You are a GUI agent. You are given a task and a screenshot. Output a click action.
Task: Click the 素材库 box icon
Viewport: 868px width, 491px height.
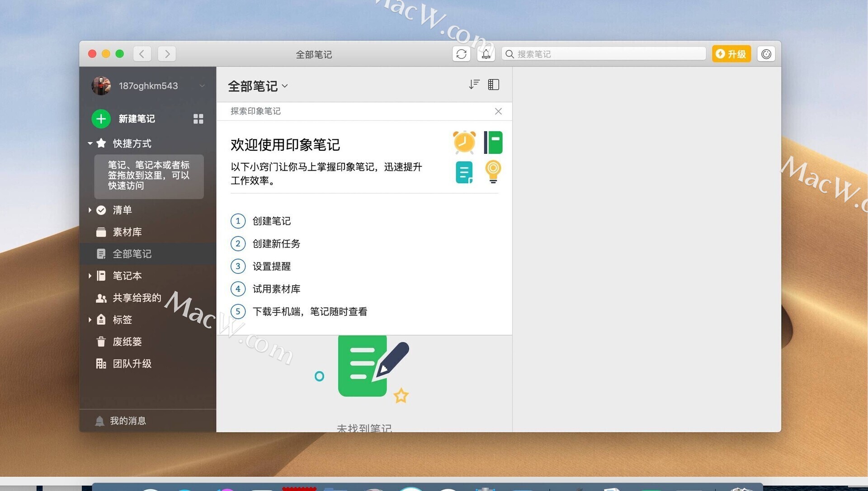click(x=101, y=232)
